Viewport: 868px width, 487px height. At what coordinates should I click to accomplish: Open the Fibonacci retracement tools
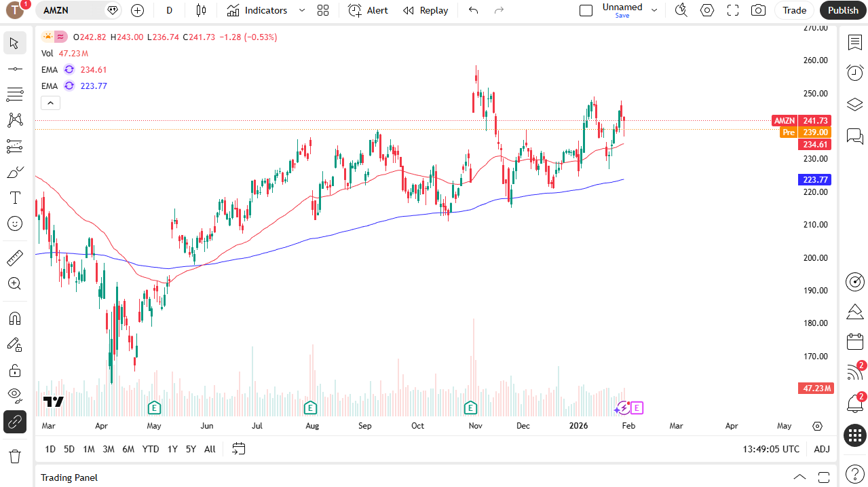(14, 94)
